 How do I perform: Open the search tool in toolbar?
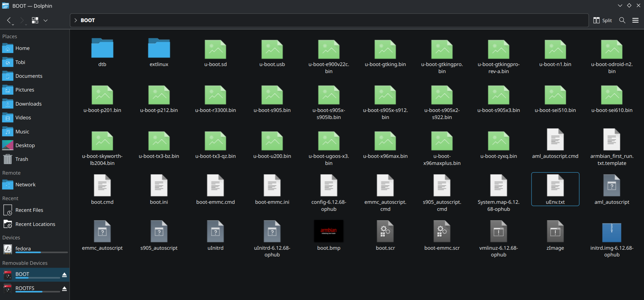coord(622,20)
